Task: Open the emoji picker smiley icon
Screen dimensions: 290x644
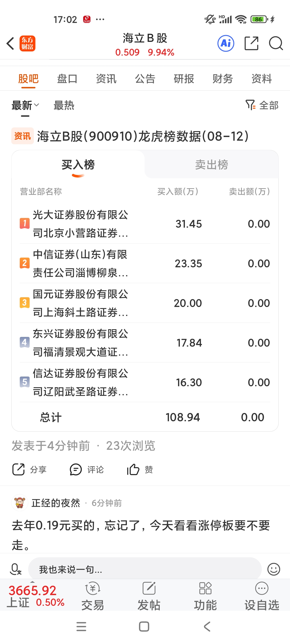Action: click(273, 569)
